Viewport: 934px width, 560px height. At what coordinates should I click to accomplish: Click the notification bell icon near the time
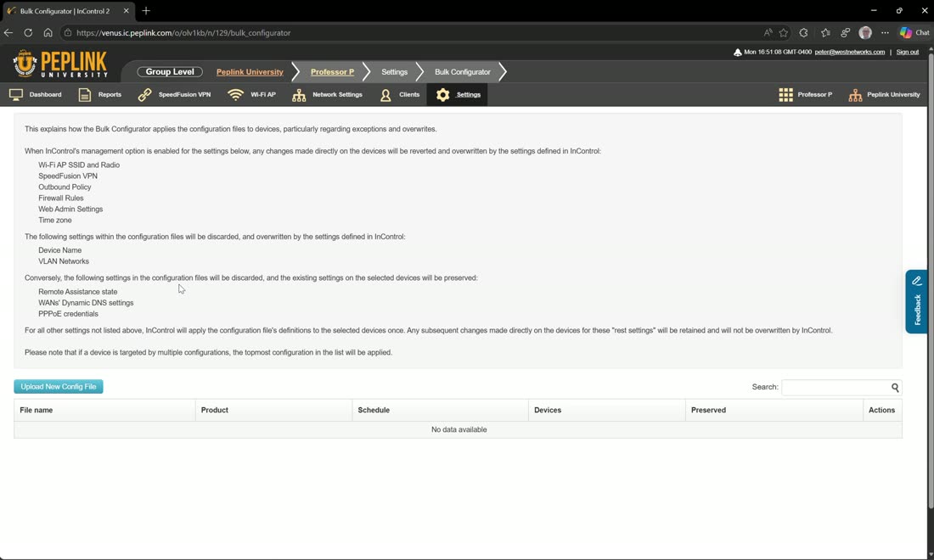point(737,53)
